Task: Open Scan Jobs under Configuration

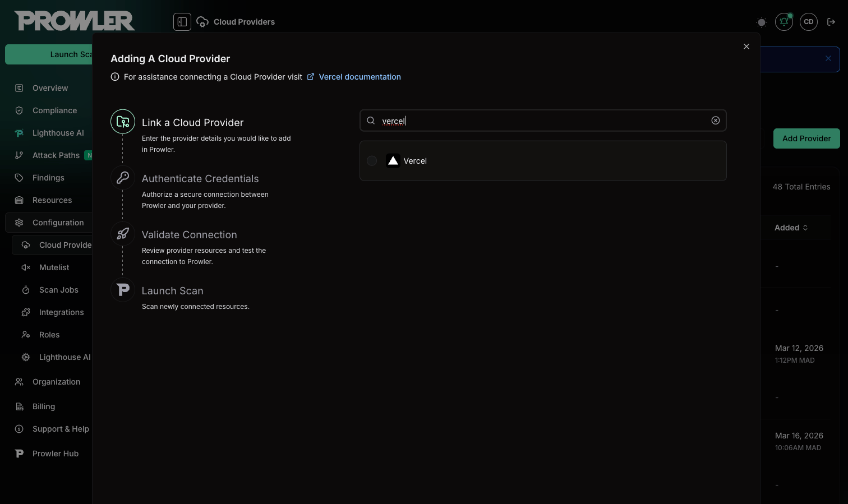Action: click(58, 290)
